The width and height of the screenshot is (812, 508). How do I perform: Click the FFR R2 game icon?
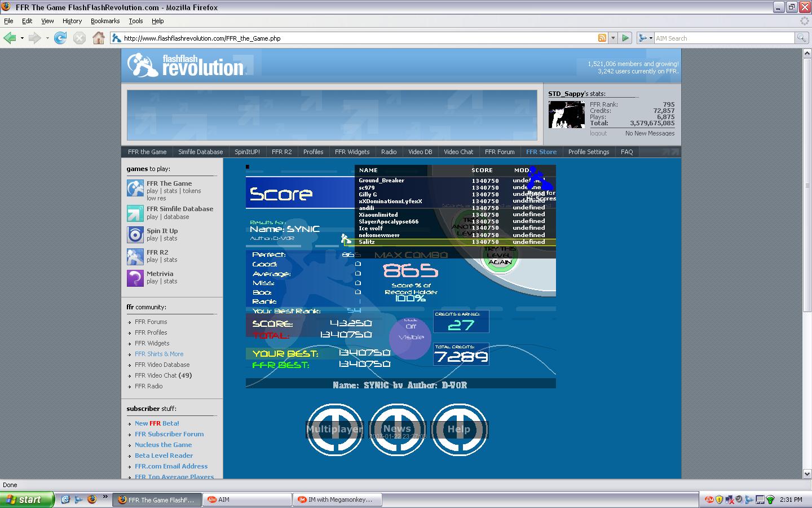(135, 256)
